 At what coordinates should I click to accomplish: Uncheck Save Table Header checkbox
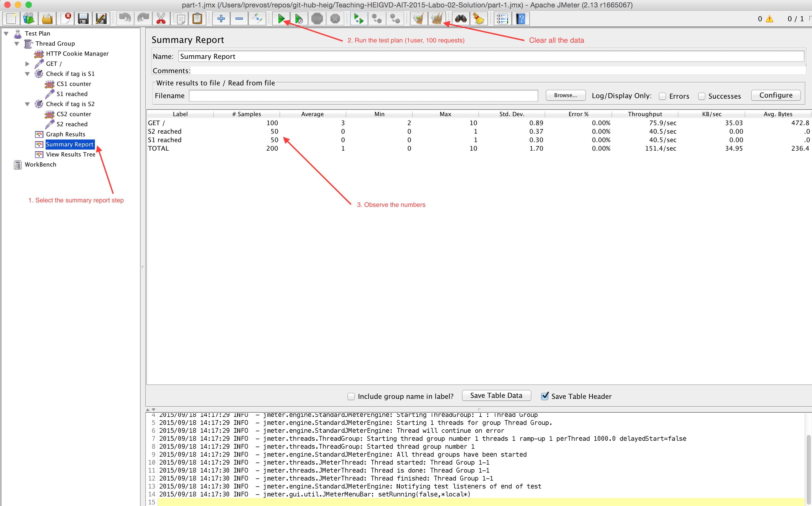pyautogui.click(x=545, y=396)
